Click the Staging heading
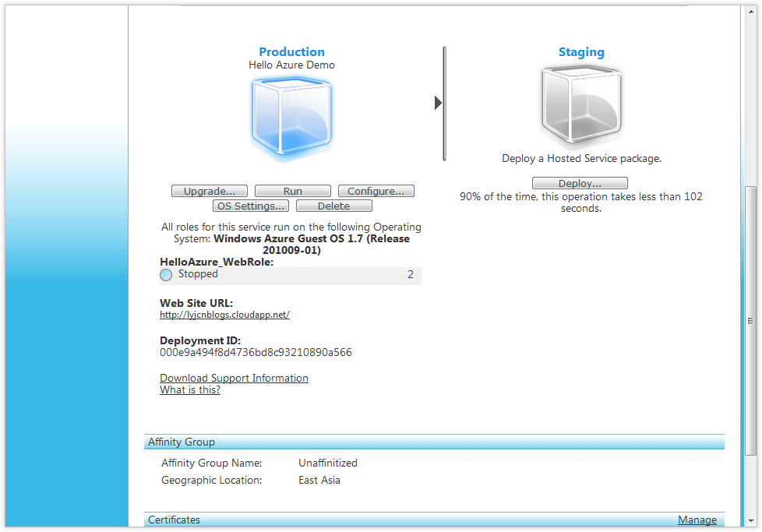This screenshot has width=762, height=532. (x=581, y=52)
